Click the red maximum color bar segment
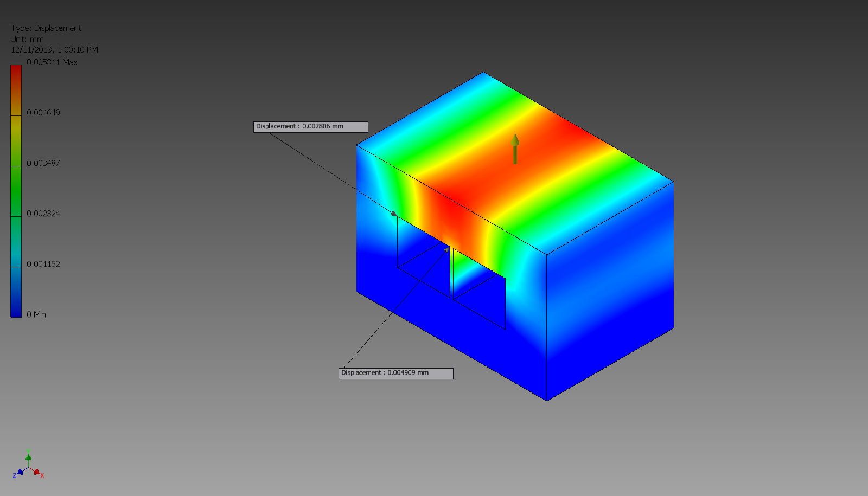Screen dimensions: 868x496 pos(16,90)
